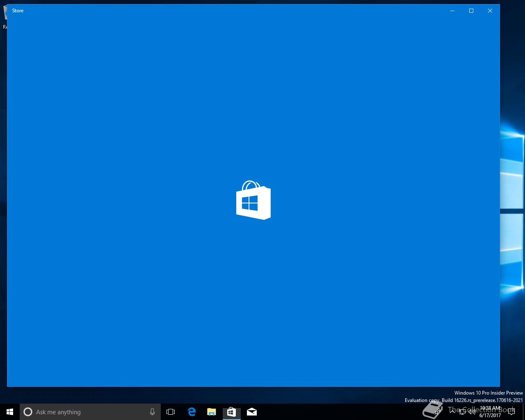The width and height of the screenshot is (525, 420).
Task: Click the Ask me anything search box
Action: [x=90, y=412]
